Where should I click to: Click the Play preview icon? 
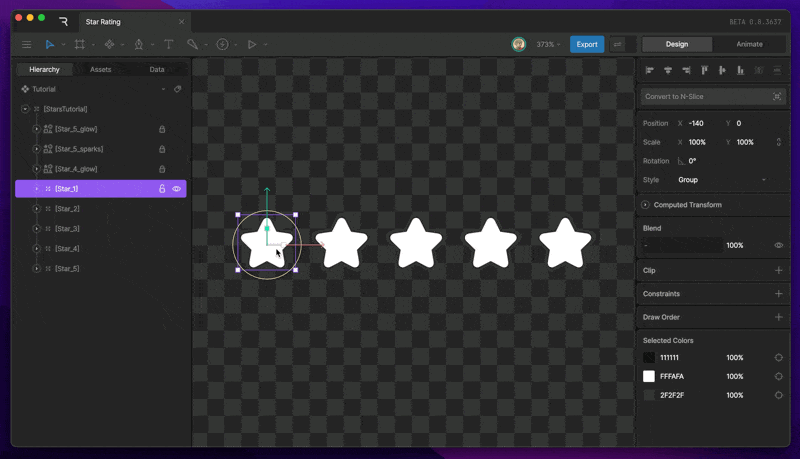[252, 44]
